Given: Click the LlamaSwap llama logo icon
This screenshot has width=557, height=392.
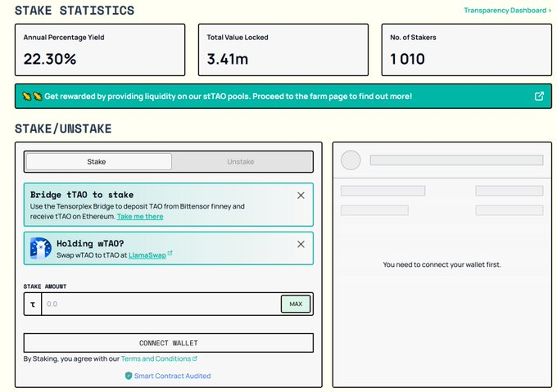Looking at the screenshot, I should (x=40, y=248).
